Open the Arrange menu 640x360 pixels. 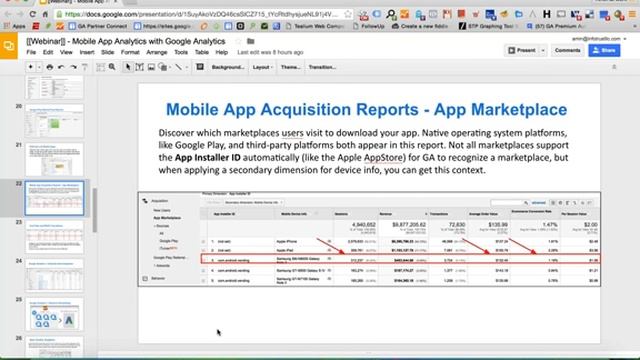click(156, 52)
